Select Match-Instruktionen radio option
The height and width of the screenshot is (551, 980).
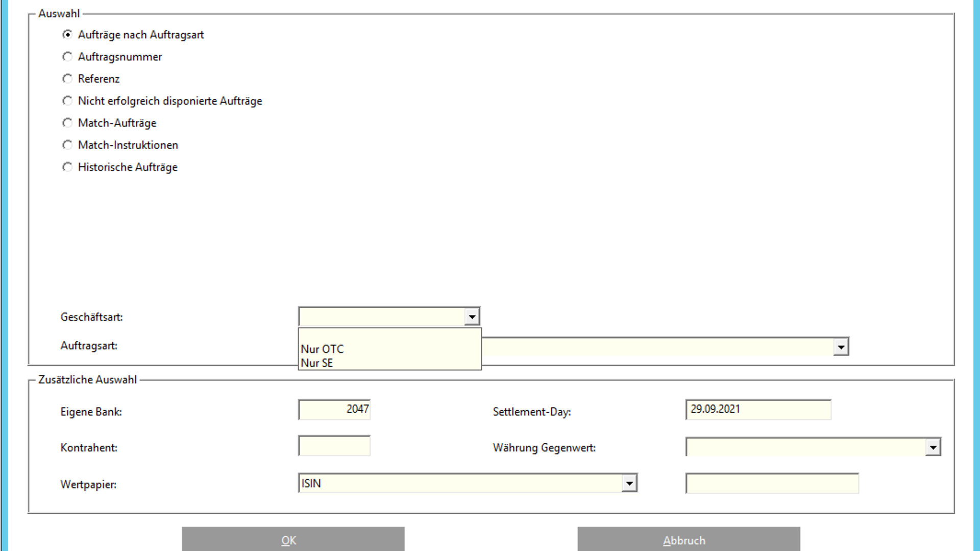(67, 145)
